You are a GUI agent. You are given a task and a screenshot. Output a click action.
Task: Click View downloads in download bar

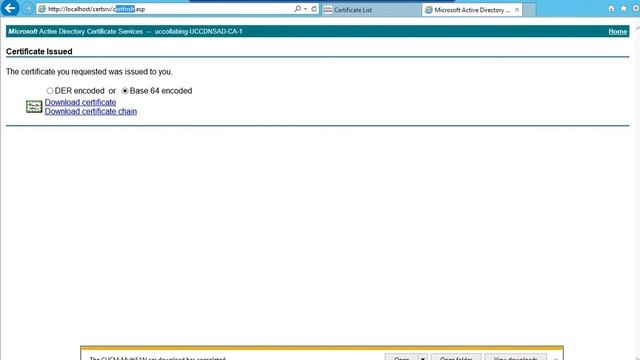click(516, 358)
